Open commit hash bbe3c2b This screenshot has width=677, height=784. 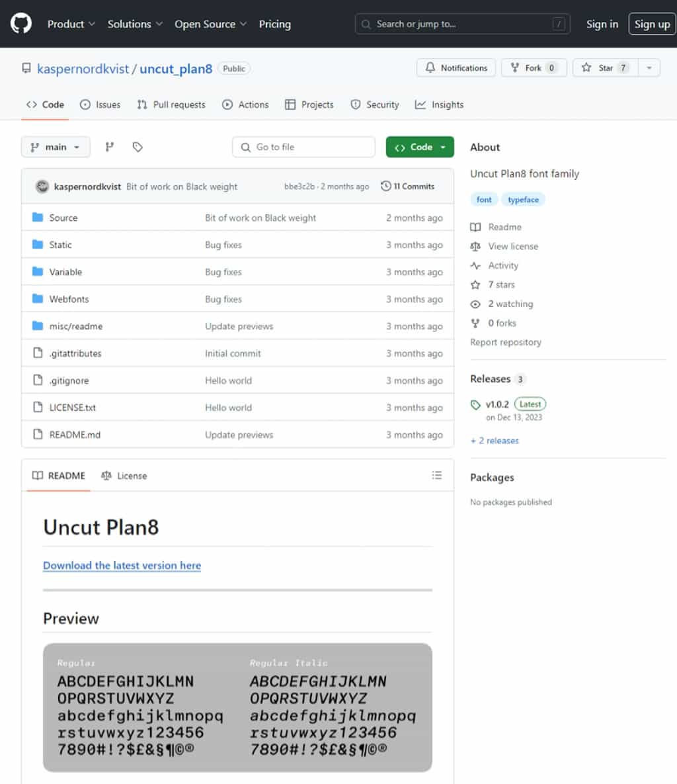299,187
